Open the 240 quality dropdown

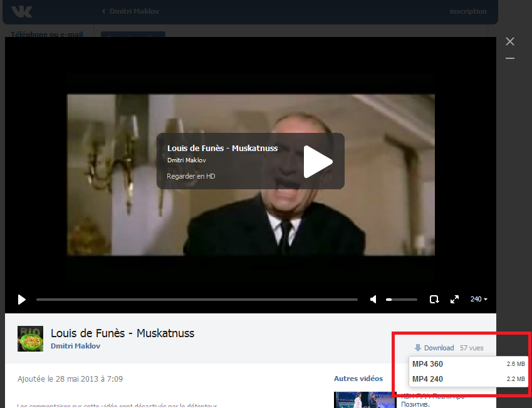tap(479, 299)
